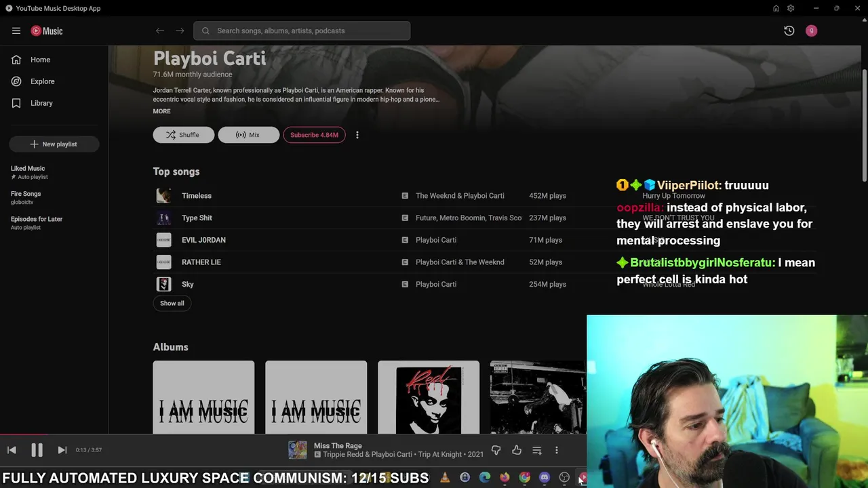This screenshot has width=868, height=488.
Task: Pause the current song
Action: tap(37, 449)
